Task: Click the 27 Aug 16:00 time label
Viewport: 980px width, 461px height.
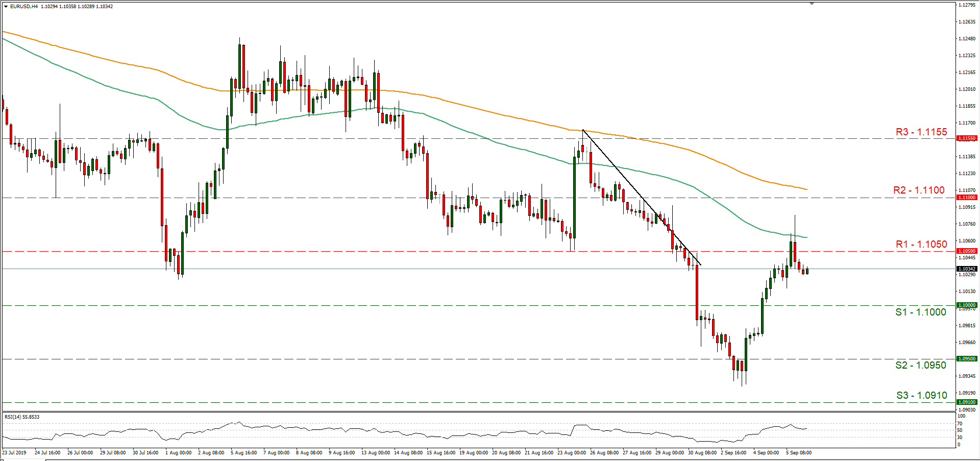Action: pyautogui.click(x=636, y=453)
